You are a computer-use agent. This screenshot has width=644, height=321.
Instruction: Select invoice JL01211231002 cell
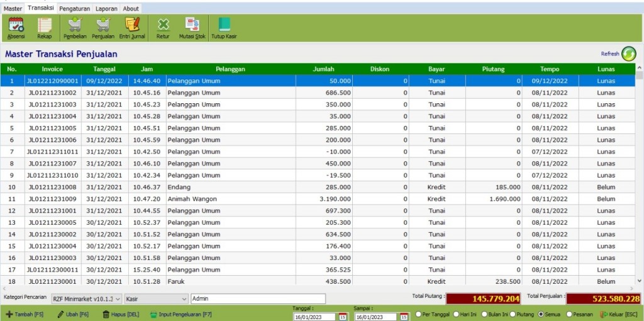[x=53, y=93]
